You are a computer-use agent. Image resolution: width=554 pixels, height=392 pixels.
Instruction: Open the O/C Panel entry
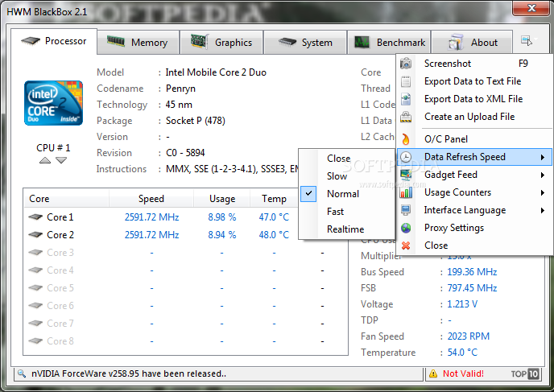(474, 139)
